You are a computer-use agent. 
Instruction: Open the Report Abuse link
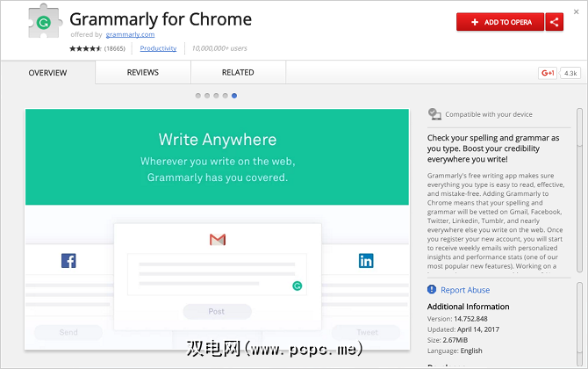point(465,290)
